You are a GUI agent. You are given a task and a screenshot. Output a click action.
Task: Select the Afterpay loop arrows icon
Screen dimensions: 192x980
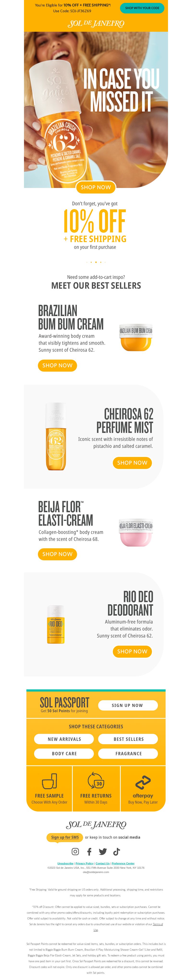tap(143, 782)
